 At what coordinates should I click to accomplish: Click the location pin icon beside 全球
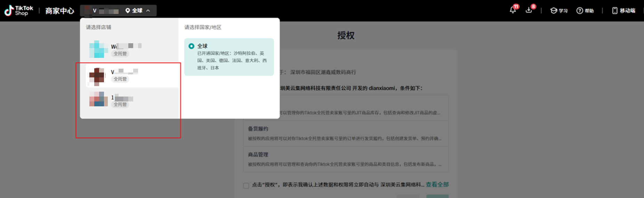click(x=128, y=11)
